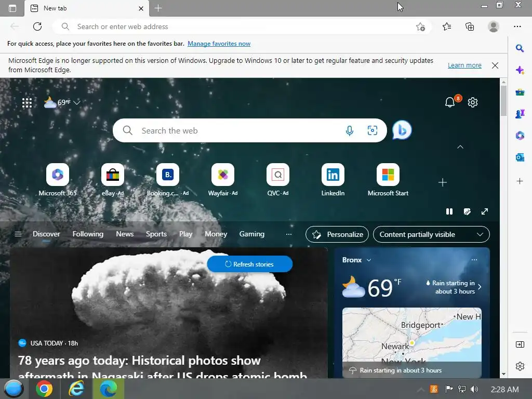Open the Favorites list icon
Viewport: 532px width, 399px height.
[x=447, y=26]
